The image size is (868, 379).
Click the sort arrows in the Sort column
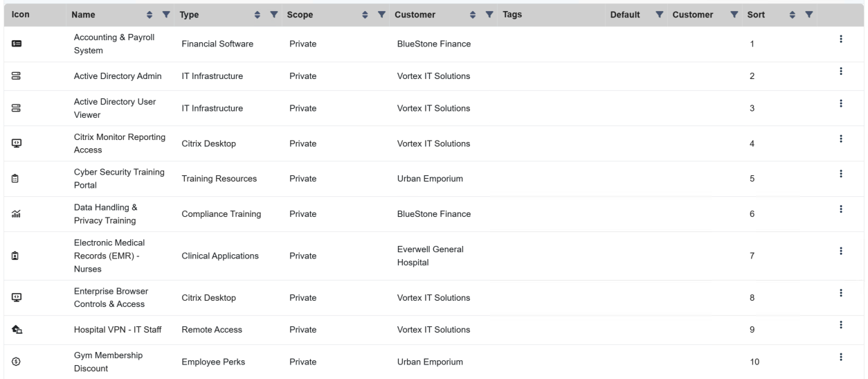793,15
